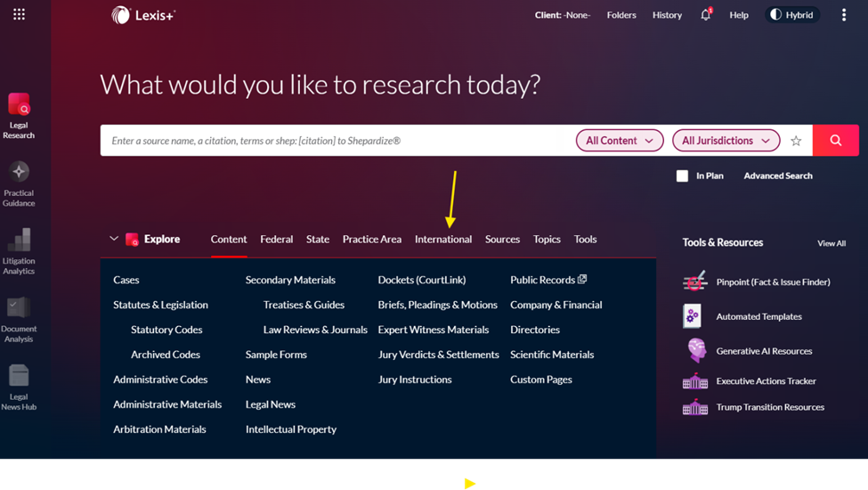The width and height of the screenshot is (868, 490).
Task: Open Folders in the top bar
Action: [x=621, y=15]
